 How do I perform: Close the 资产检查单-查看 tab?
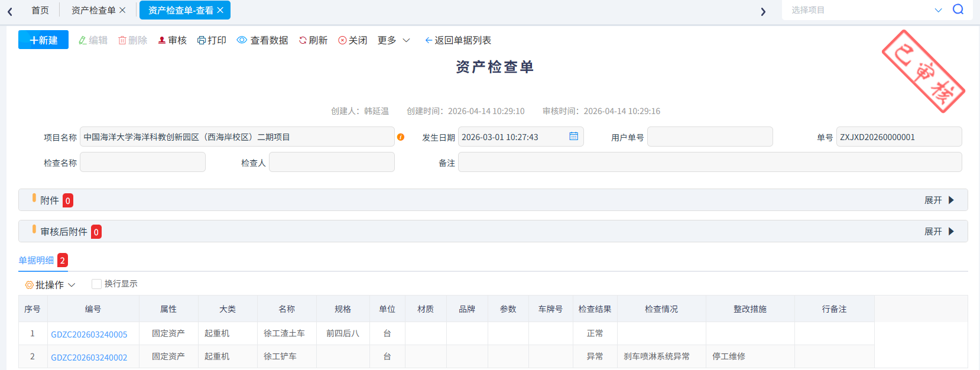pyautogui.click(x=220, y=10)
